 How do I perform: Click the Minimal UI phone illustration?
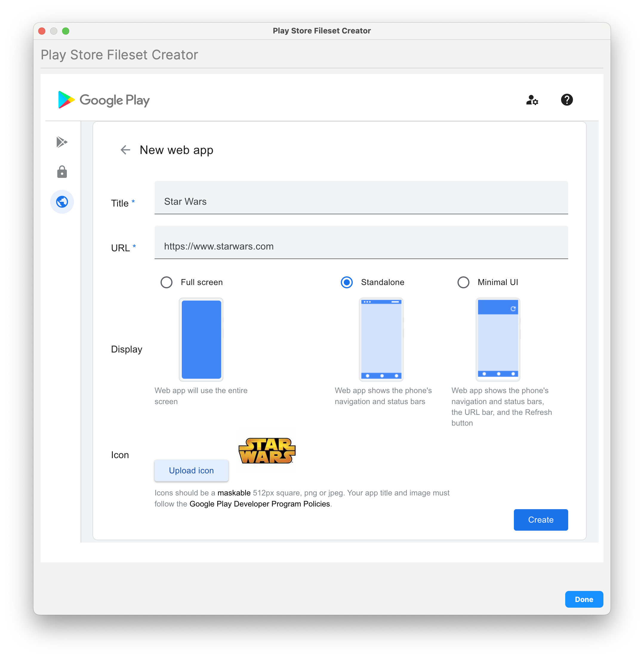(x=498, y=340)
